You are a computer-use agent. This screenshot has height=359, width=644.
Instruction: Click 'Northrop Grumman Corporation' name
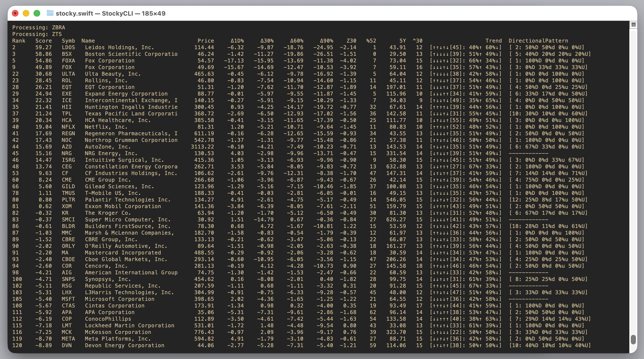[x=131, y=140]
